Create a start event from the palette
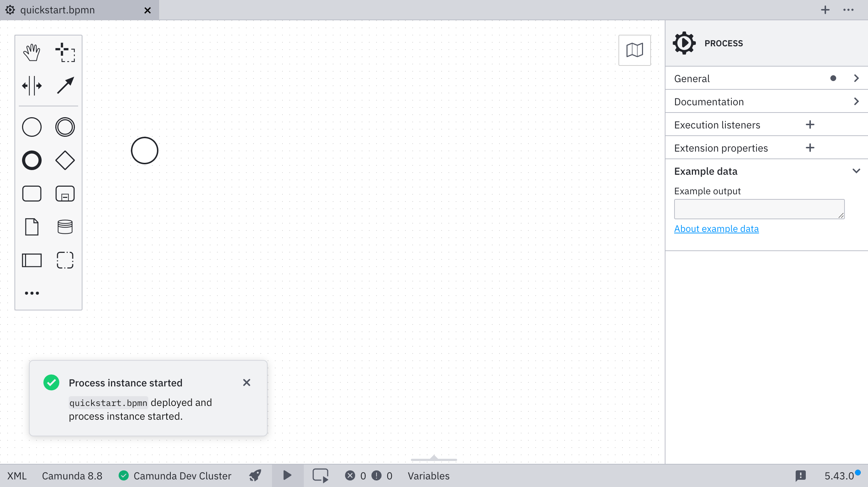This screenshot has height=487, width=868. (31, 127)
